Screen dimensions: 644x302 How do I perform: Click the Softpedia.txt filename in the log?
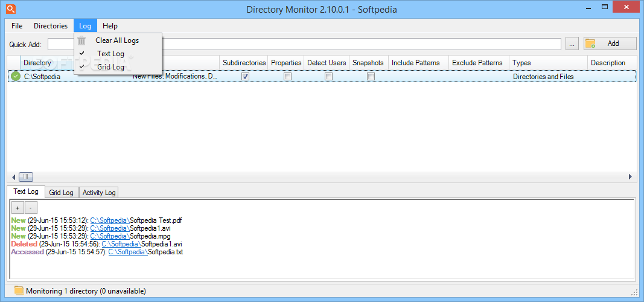pos(165,252)
